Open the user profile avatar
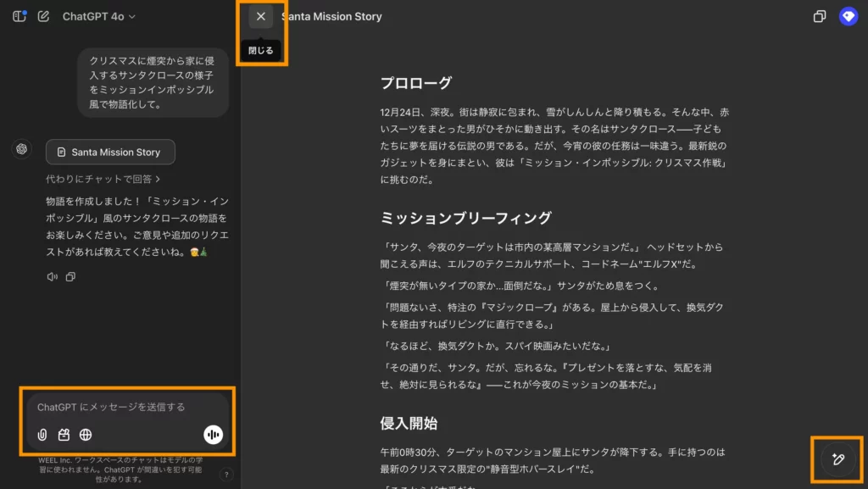 click(x=848, y=16)
